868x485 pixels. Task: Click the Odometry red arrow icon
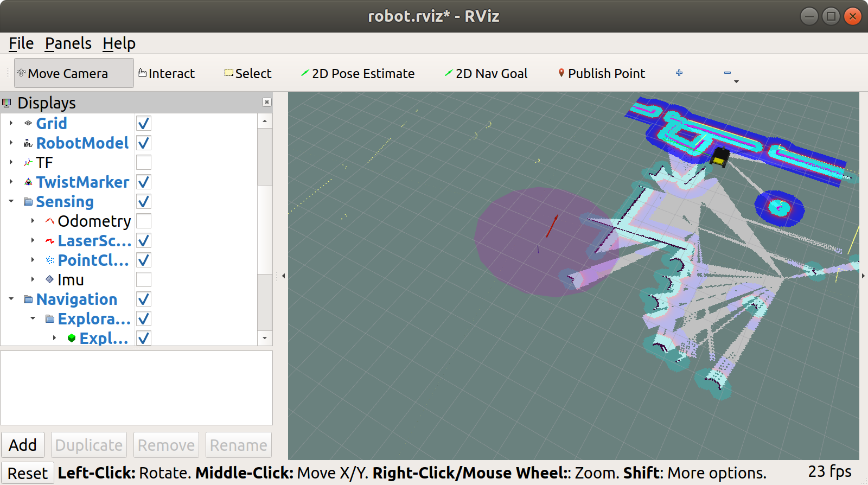[50, 221]
